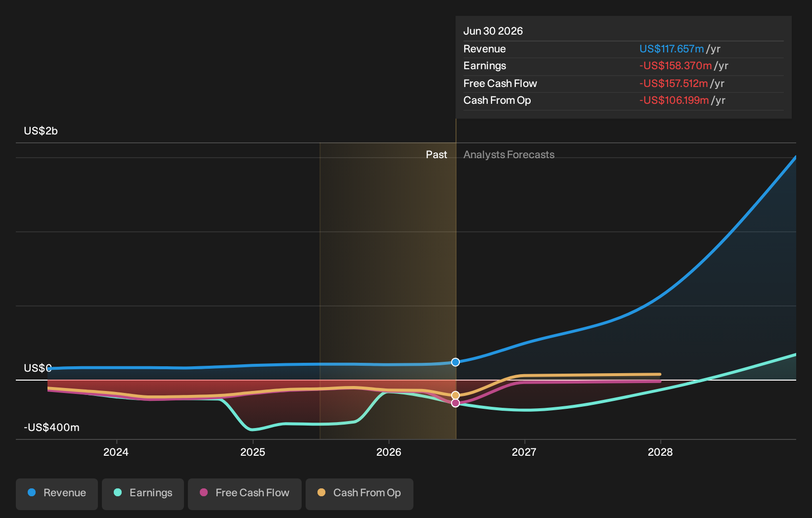Click the Past section label
This screenshot has height=518, width=812.
click(437, 155)
